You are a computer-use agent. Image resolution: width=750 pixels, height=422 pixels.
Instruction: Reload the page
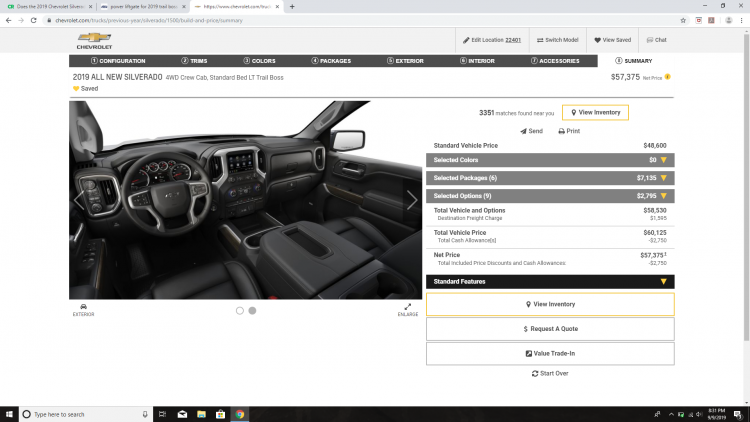click(33, 20)
